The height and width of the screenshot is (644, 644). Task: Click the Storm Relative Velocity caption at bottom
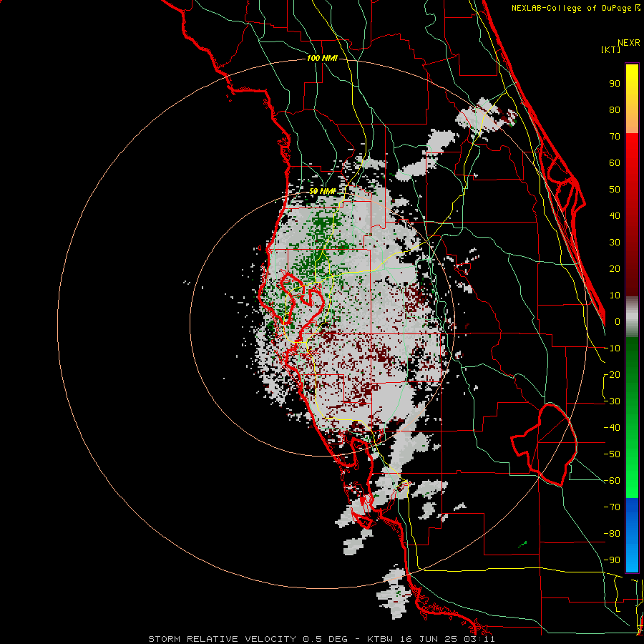(x=321, y=639)
